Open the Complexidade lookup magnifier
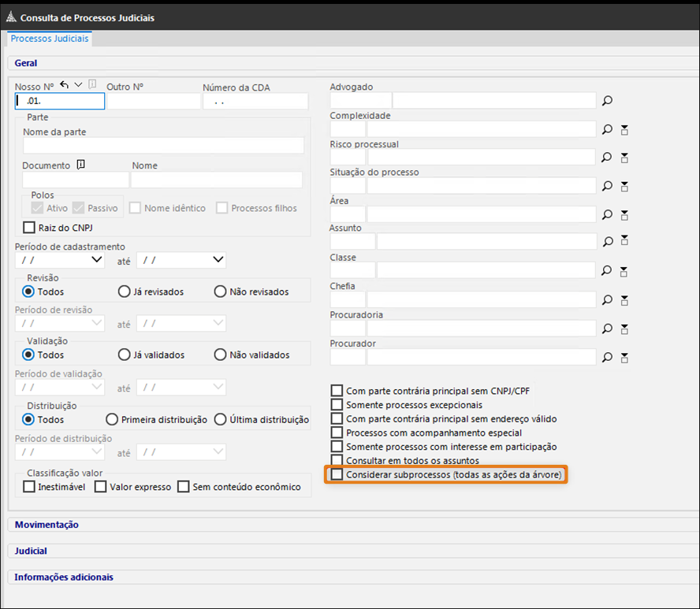This screenshot has width=700, height=609. click(607, 129)
